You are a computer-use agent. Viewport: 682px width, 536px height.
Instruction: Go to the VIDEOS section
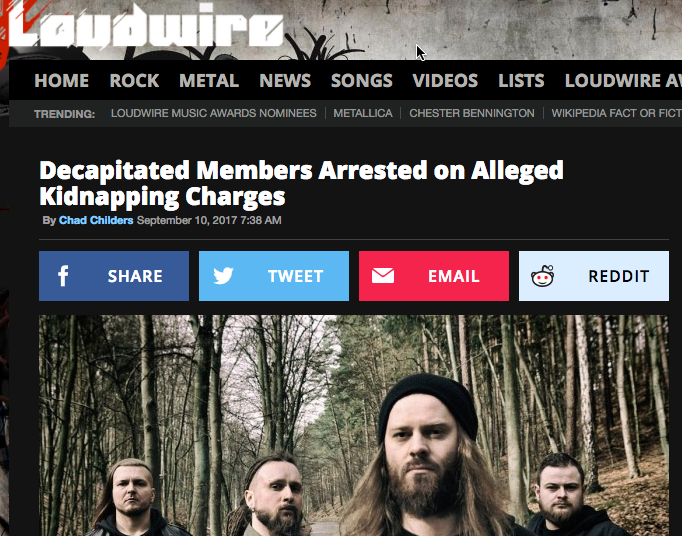[445, 80]
